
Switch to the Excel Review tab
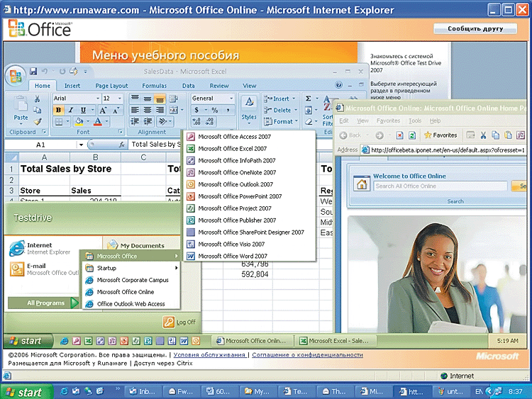point(219,86)
